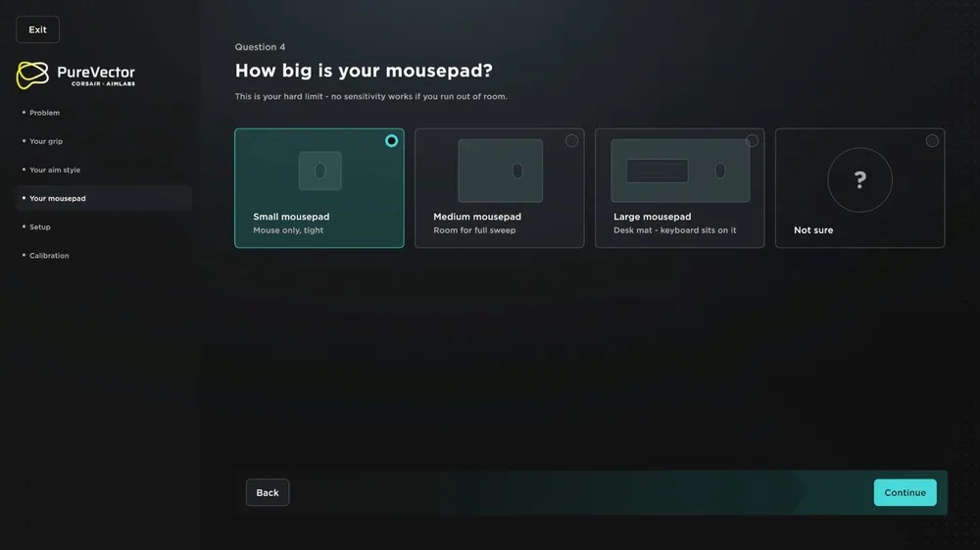This screenshot has width=980, height=550.
Task: Click the 'How big is your mousepad?' heading
Action: [x=364, y=71]
